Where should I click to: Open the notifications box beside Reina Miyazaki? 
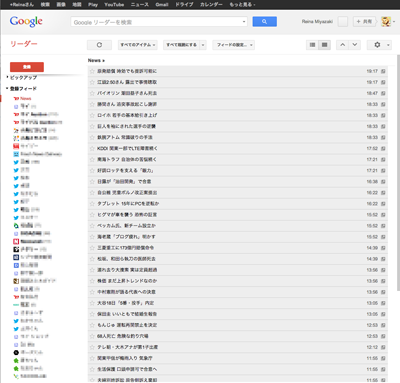click(x=343, y=22)
